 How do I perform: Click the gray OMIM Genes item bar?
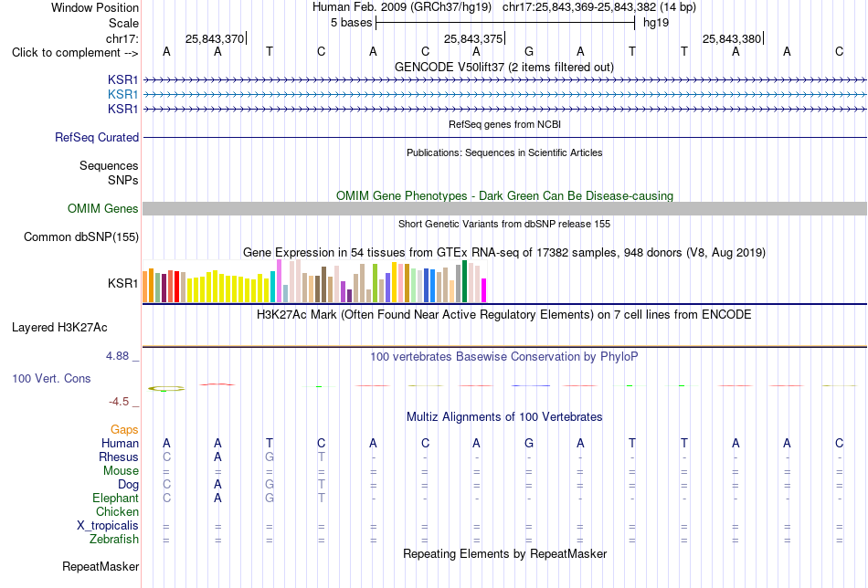tap(504, 208)
